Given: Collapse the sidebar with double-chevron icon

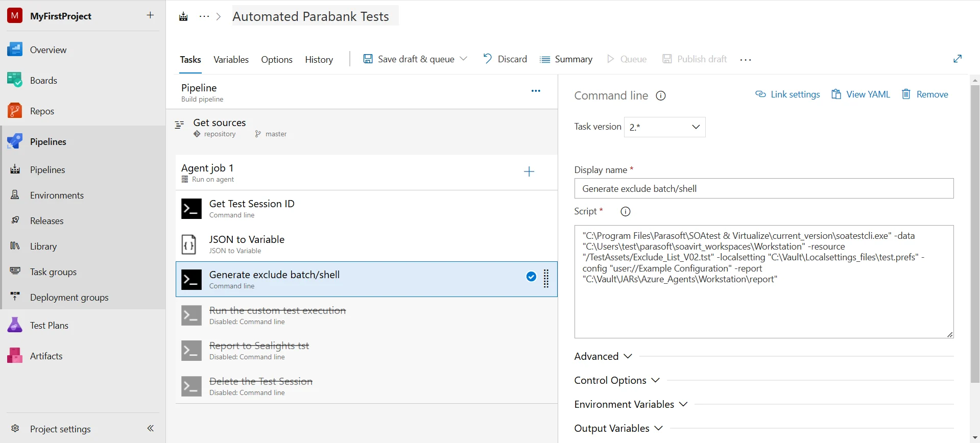Looking at the screenshot, I should [x=150, y=428].
